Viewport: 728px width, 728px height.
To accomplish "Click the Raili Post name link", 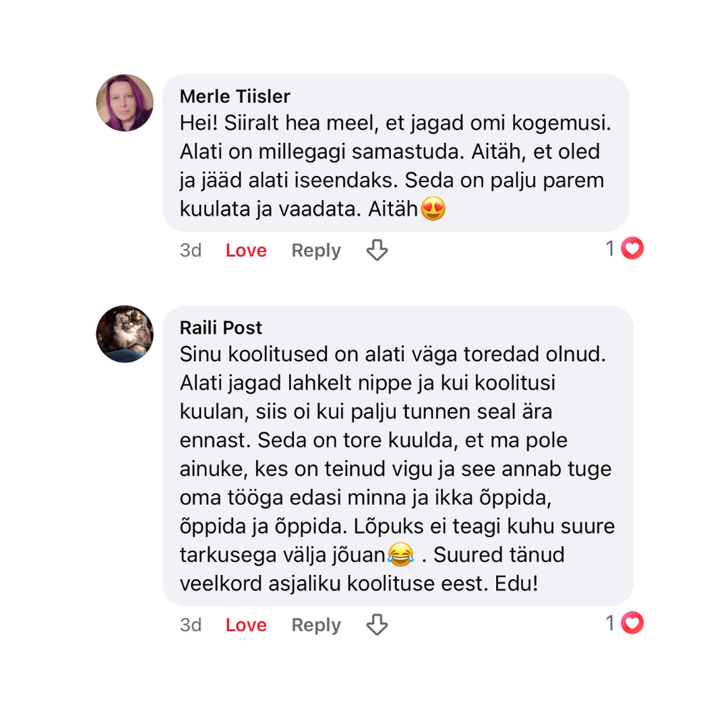I will pos(221,328).
